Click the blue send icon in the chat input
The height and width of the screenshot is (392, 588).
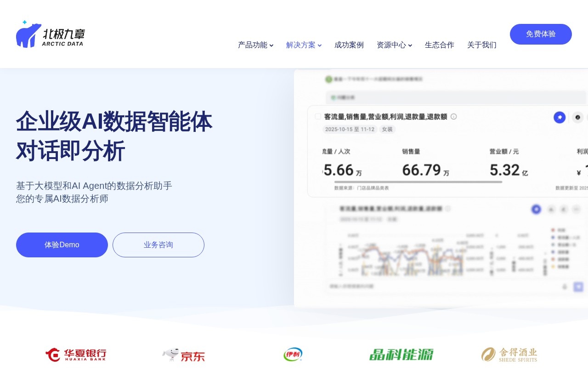[578, 286]
